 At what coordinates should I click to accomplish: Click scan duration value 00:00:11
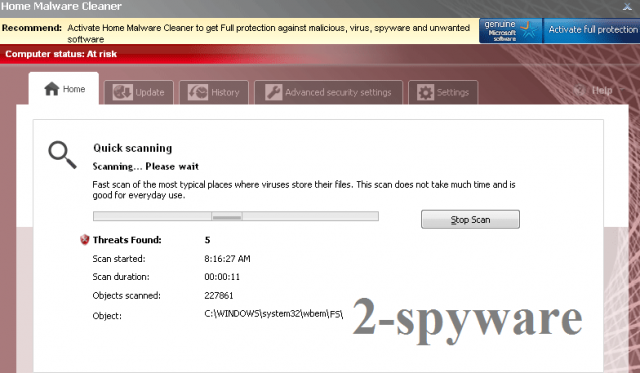[x=222, y=277]
